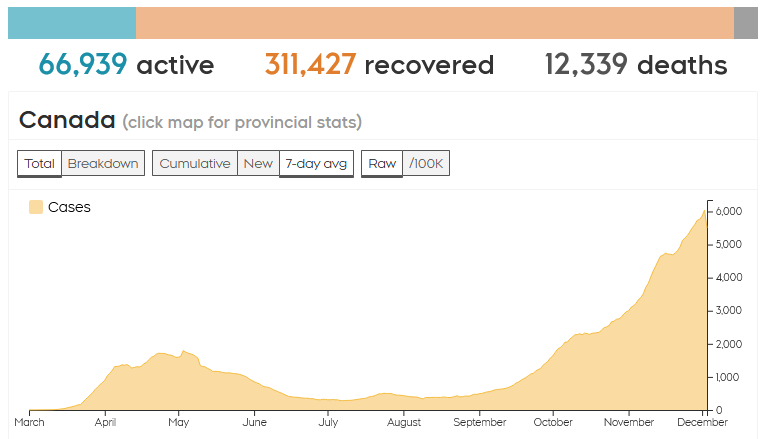This screenshot has height=439, width=768.
Task: Click the orange recovered bar segment
Action: [x=435, y=23]
